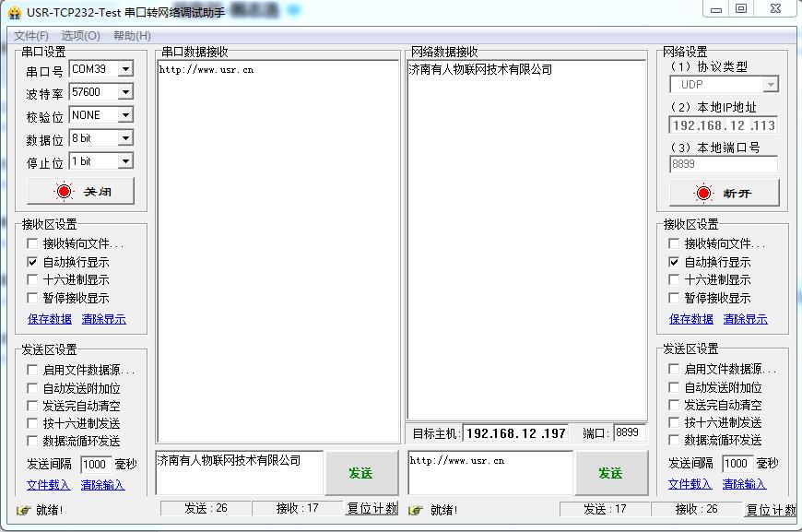Expand the 57600 baud rate dropdown

pos(125,92)
